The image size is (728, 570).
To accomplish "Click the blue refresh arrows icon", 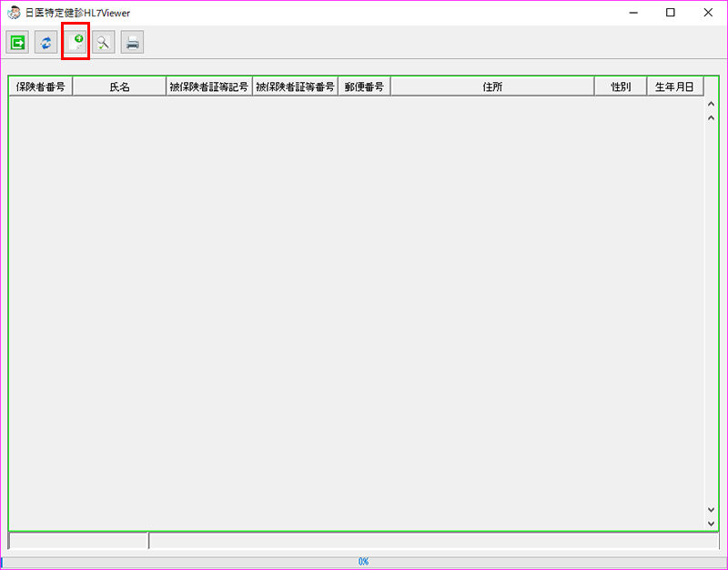I will (x=45, y=42).
